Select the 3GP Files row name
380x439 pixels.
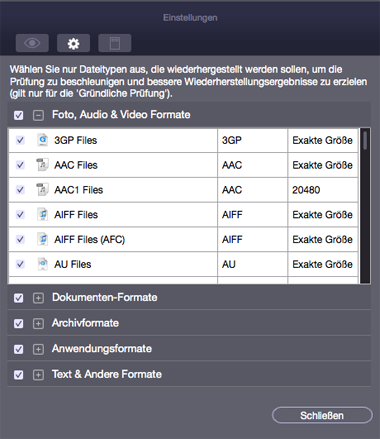[76, 140]
